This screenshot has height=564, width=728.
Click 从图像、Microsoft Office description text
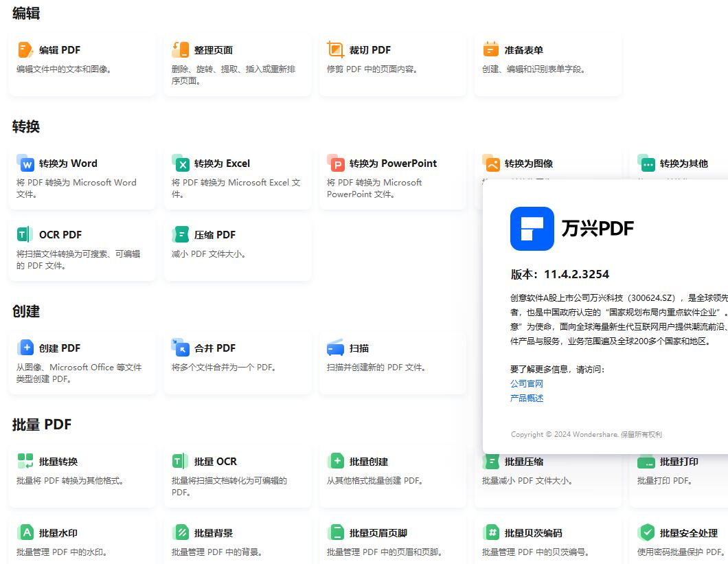point(79,373)
